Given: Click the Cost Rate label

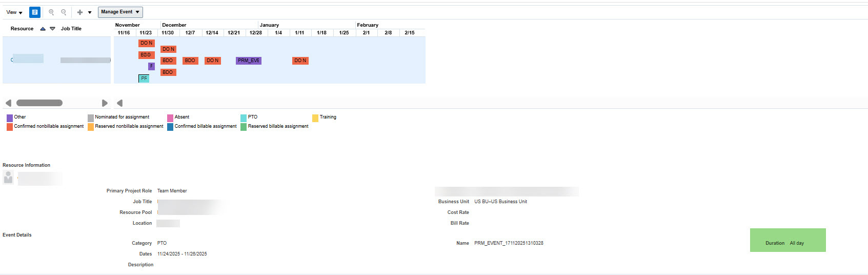Looking at the screenshot, I should [458, 212].
